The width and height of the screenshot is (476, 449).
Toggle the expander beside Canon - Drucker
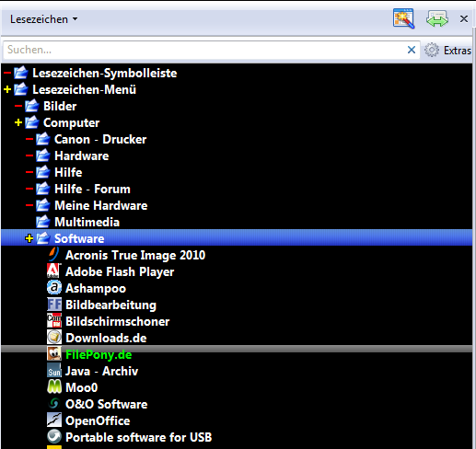pos(29,139)
